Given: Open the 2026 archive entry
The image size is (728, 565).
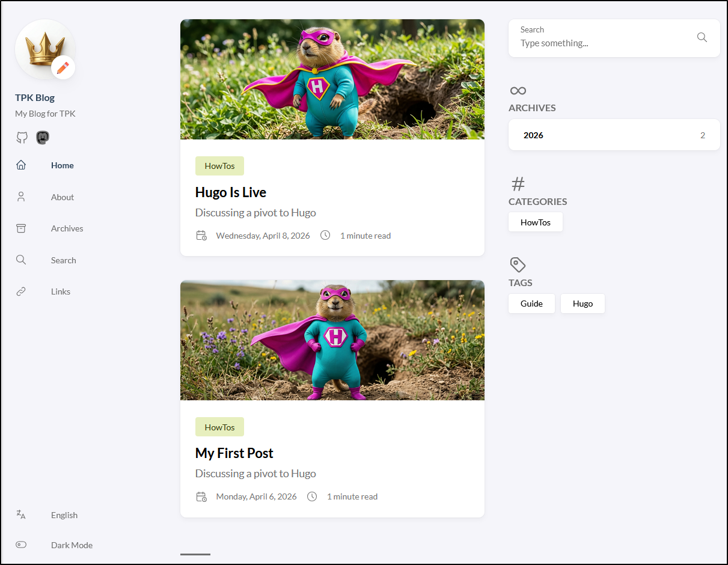Looking at the screenshot, I should 614,135.
